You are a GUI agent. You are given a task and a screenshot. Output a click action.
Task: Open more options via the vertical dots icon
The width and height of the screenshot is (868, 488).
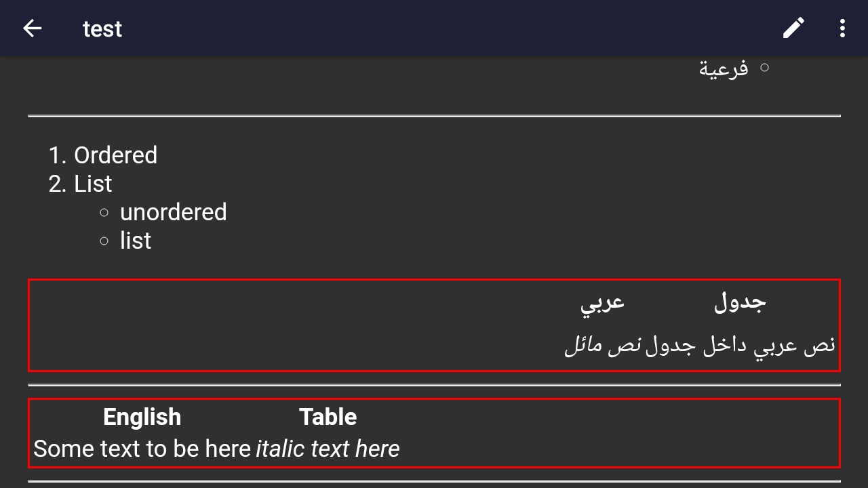[x=841, y=28]
